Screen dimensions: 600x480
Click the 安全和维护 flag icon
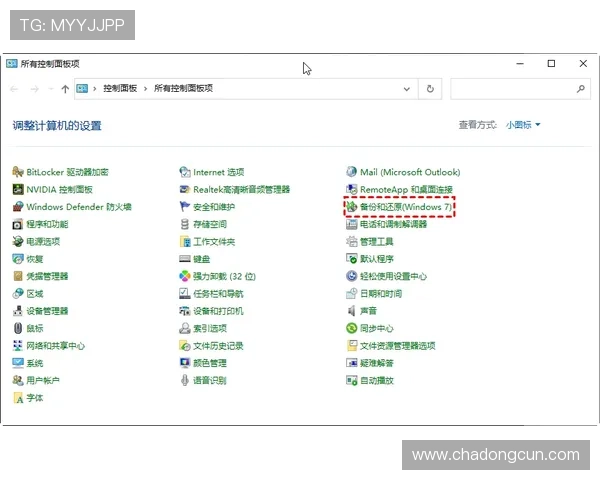pyautogui.click(x=184, y=207)
